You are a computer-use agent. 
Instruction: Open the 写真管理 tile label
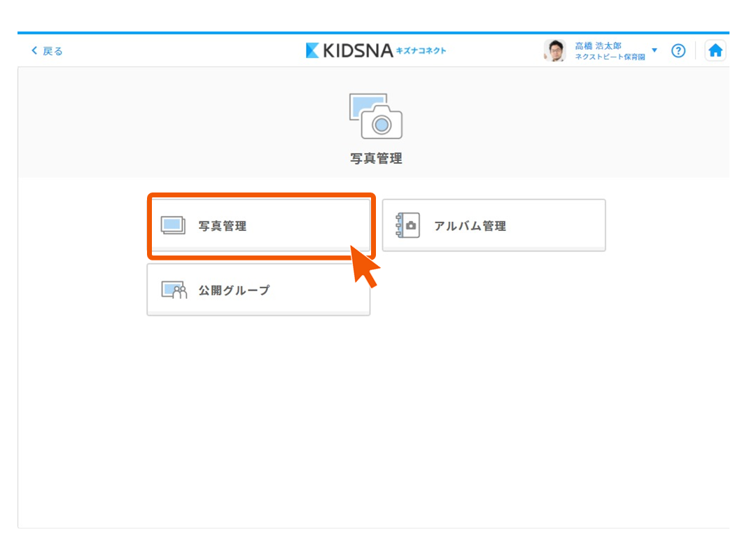tap(223, 226)
